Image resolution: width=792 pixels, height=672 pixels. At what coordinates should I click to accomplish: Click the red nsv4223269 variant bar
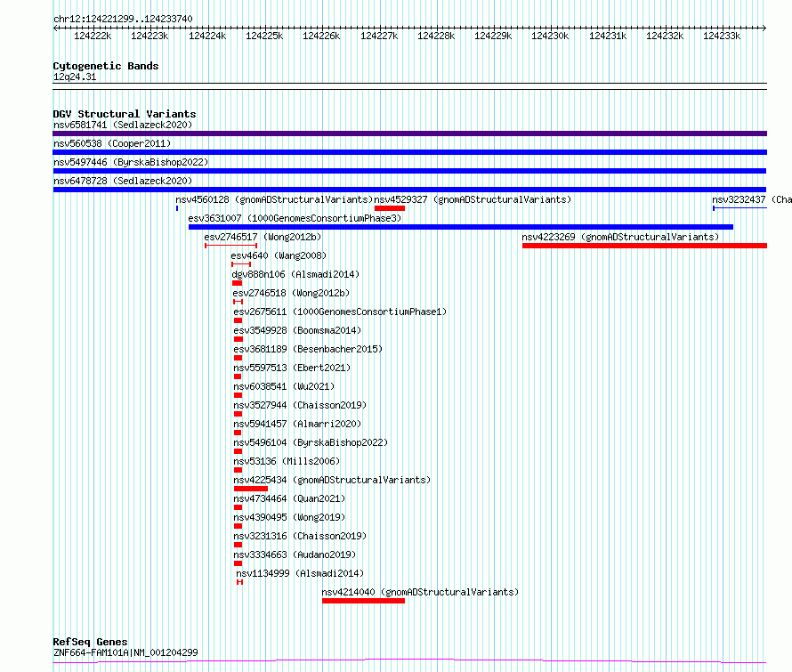[x=644, y=246]
